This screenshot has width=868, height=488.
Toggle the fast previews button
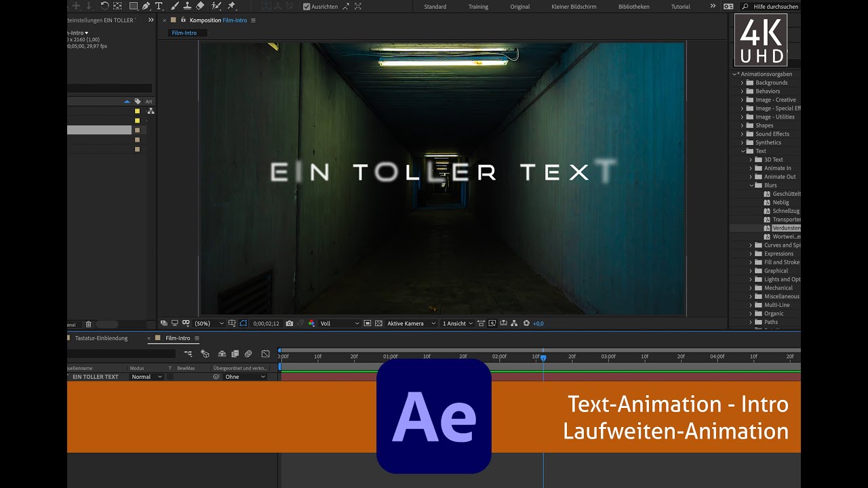(492, 323)
